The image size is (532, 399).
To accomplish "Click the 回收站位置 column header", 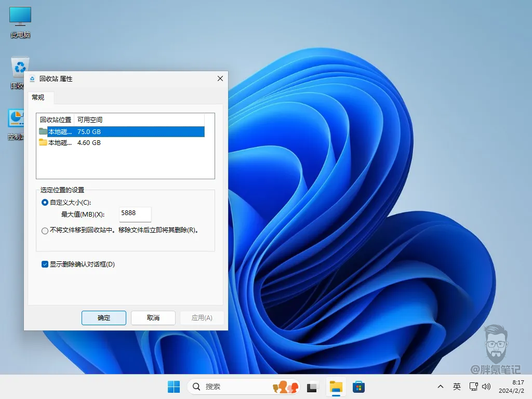I will pyautogui.click(x=55, y=120).
